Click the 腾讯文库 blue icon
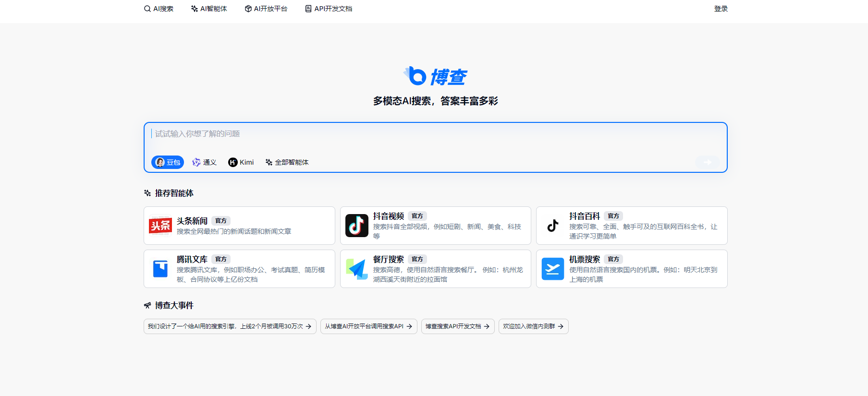This screenshot has width=868, height=396. 160,269
